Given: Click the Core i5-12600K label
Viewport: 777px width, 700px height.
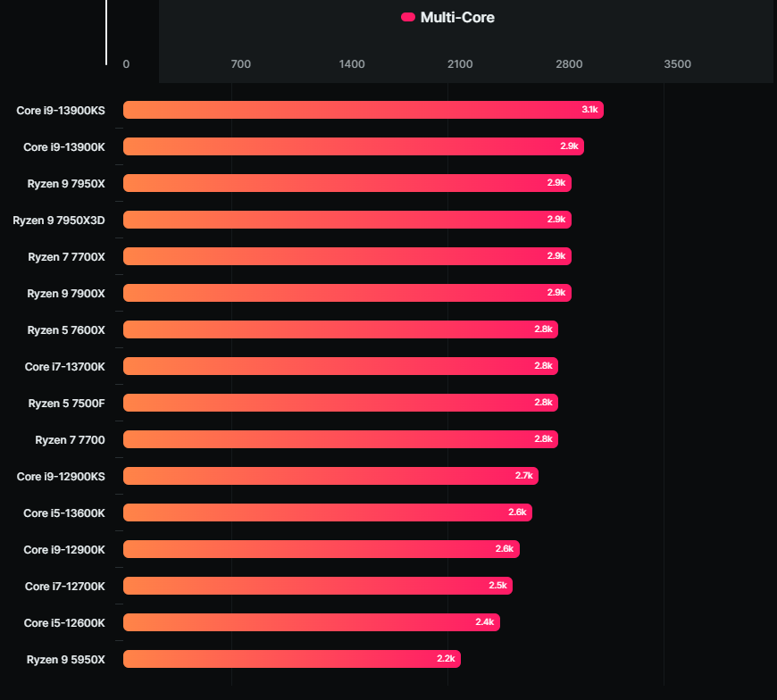Looking at the screenshot, I should [x=64, y=624].
